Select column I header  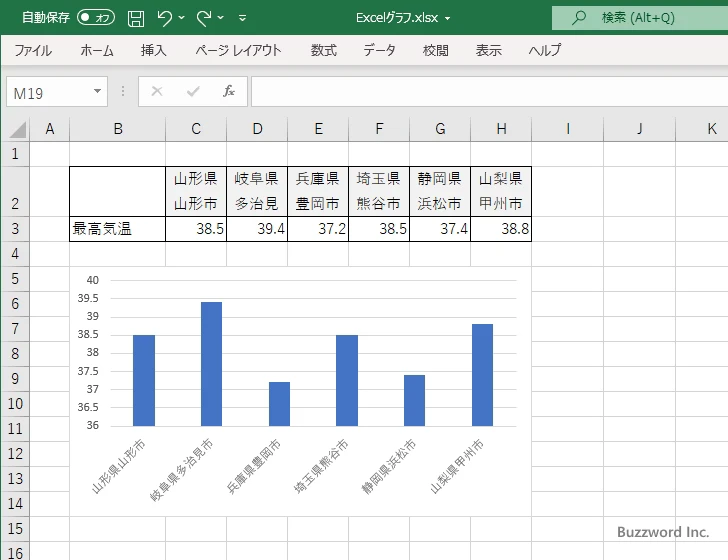567,129
